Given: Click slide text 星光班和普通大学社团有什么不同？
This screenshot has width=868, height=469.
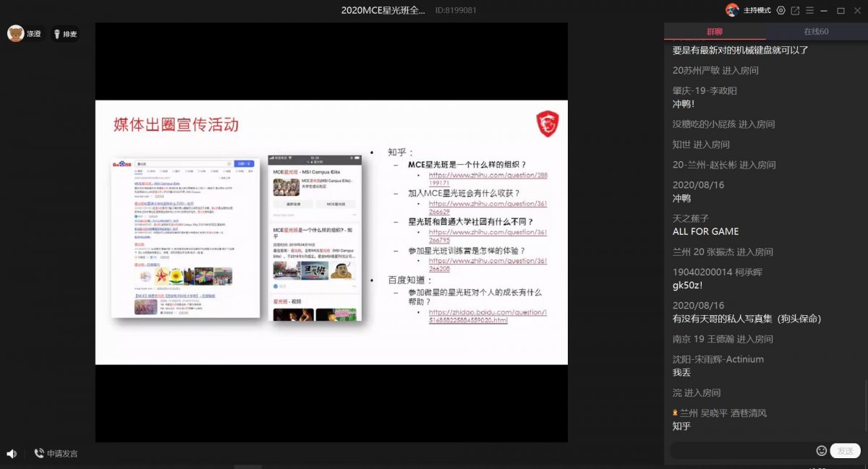Looking at the screenshot, I should (x=471, y=222).
